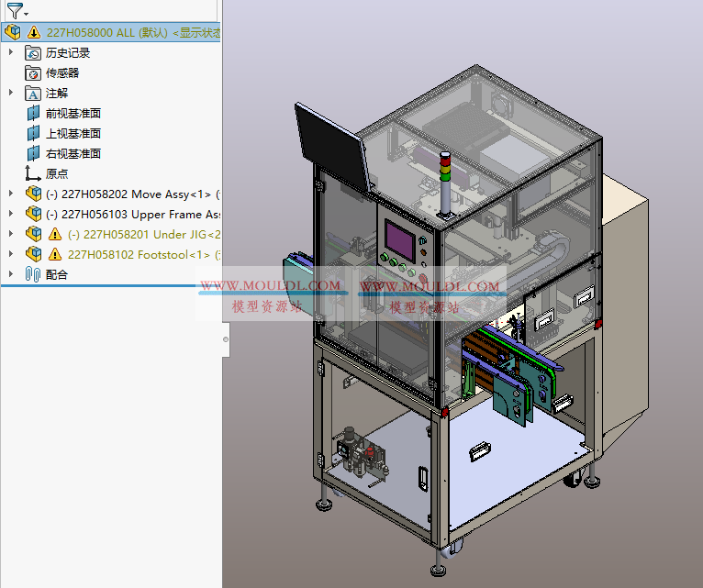Click the 传感器 sensors folder icon

33,73
